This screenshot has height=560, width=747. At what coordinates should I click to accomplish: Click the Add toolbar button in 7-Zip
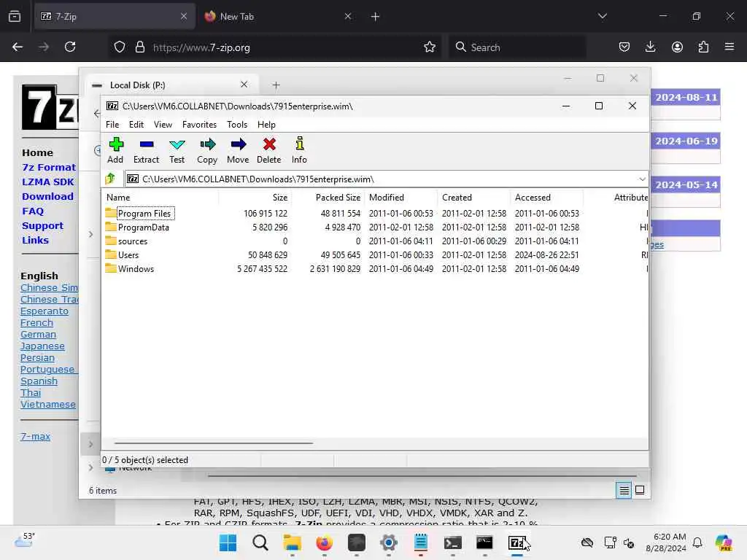pos(115,150)
